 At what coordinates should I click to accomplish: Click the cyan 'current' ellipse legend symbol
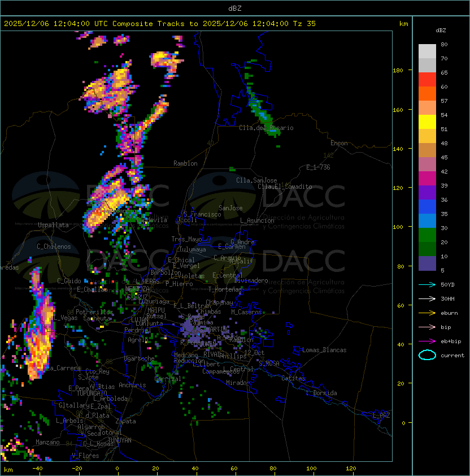(x=427, y=355)
